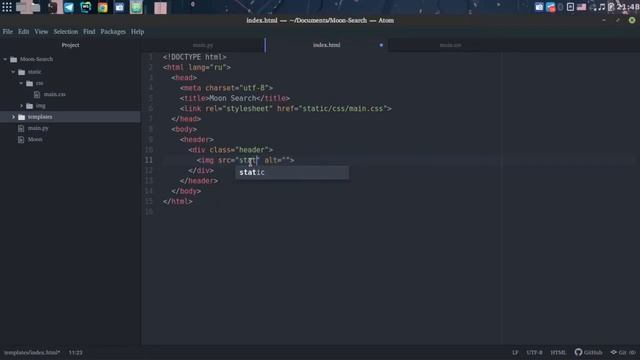Place cursor in the title Moon Search line
This screenshot has width=640, height=360.
(x=235, y=98)
